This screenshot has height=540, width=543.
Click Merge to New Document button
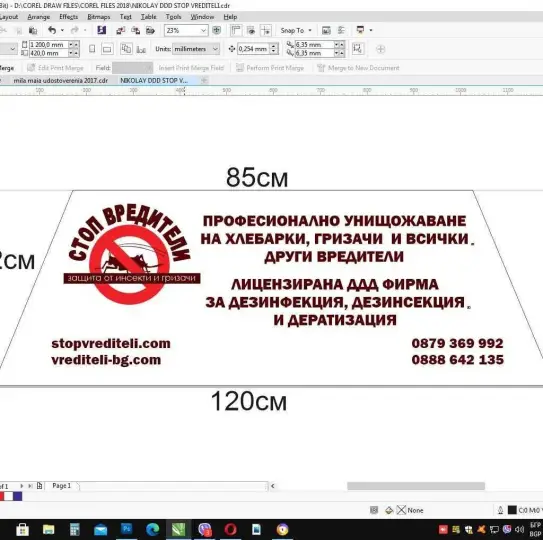pyautogui.click(x=358, y=68)
